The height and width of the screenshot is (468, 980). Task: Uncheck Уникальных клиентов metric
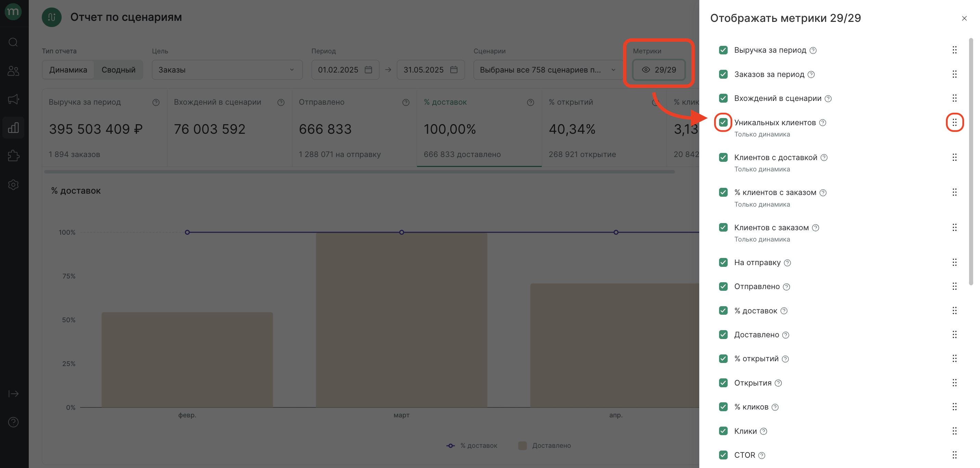[723, 122]
